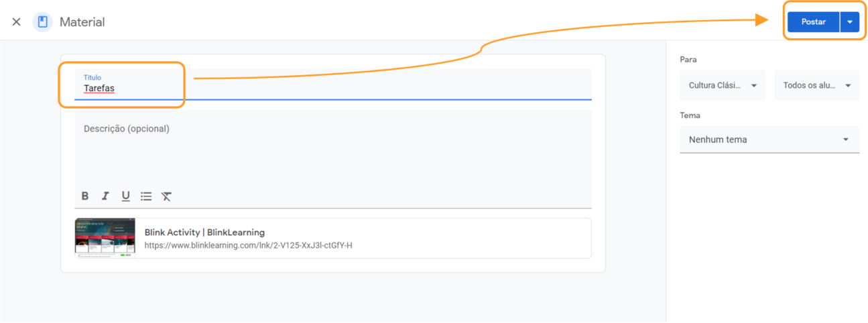Click the Postar button
The width and height of the screenshot is (868, 323).
point(813,22)
